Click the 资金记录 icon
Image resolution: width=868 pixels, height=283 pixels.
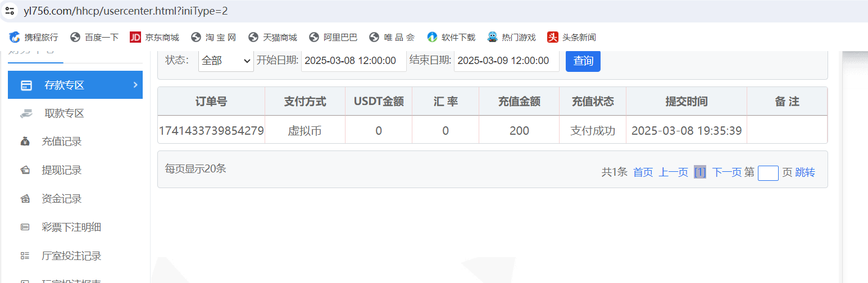[x=25, y=199]
